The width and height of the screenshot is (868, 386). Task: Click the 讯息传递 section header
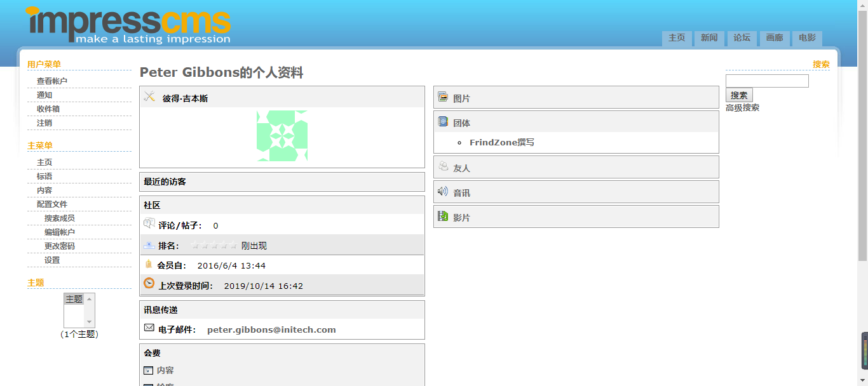tap(282, 310)
